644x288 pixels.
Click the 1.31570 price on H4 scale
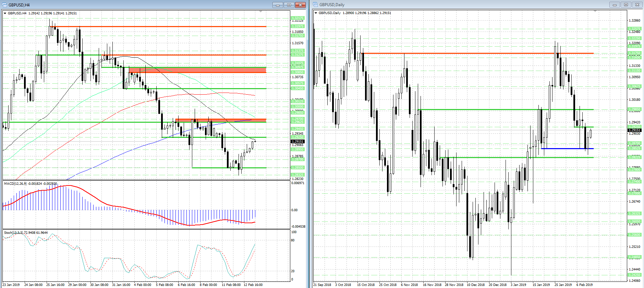click(297, 43)
